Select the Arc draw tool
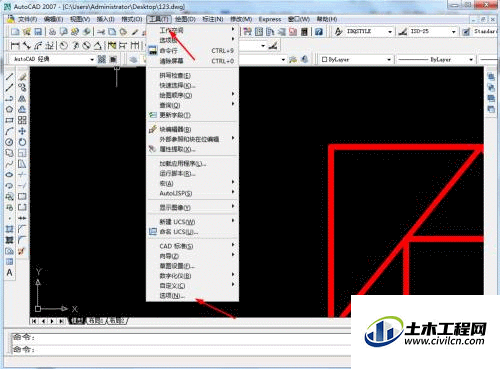500x369 pixels. 9,131
